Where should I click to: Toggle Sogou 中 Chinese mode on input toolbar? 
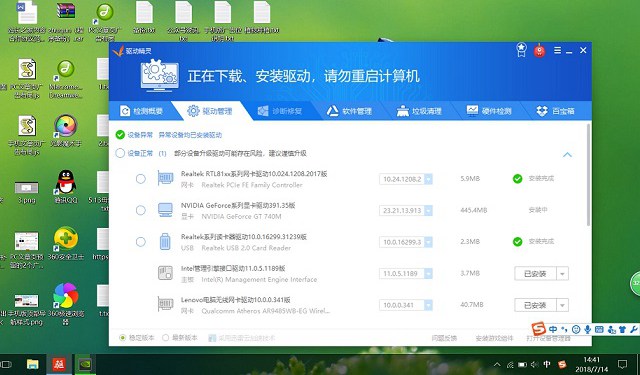(x=553, y=329)
